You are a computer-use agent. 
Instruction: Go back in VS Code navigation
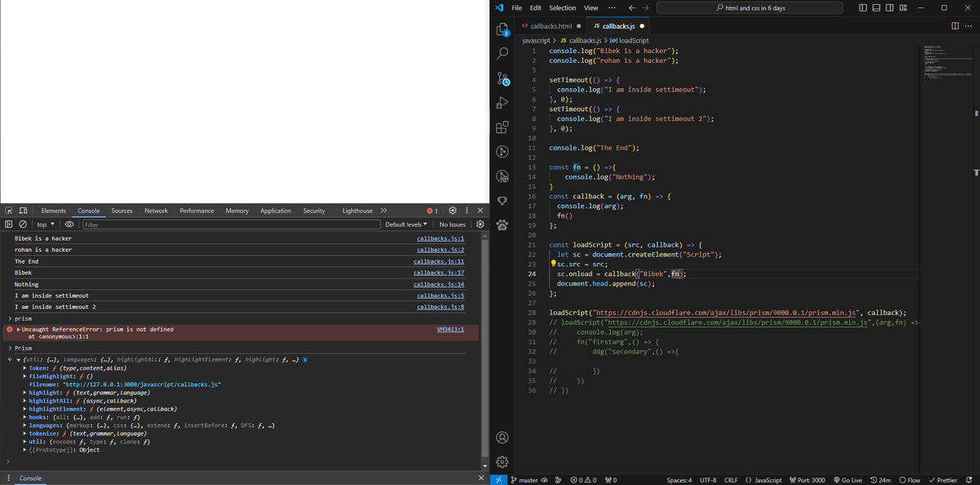click(x=632, y=7)
